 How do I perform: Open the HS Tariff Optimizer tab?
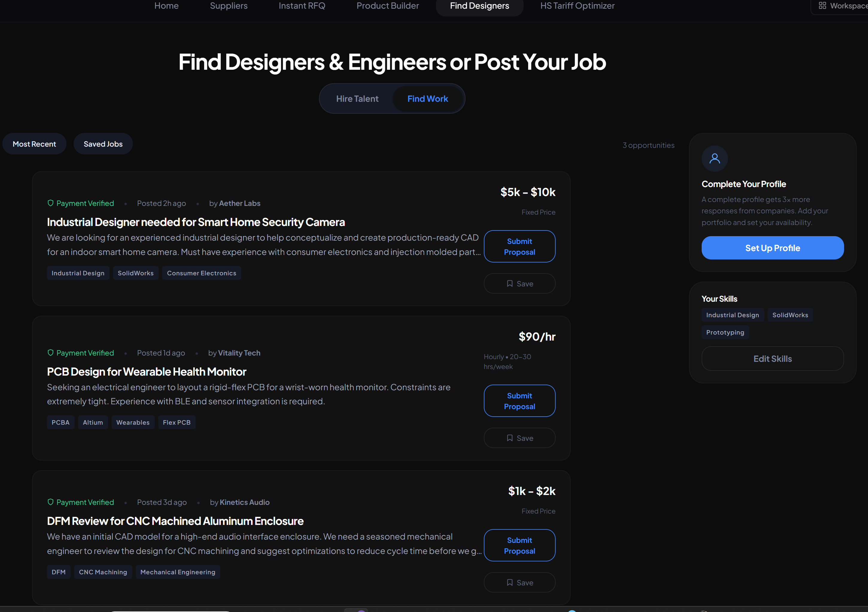pos(577,6)
